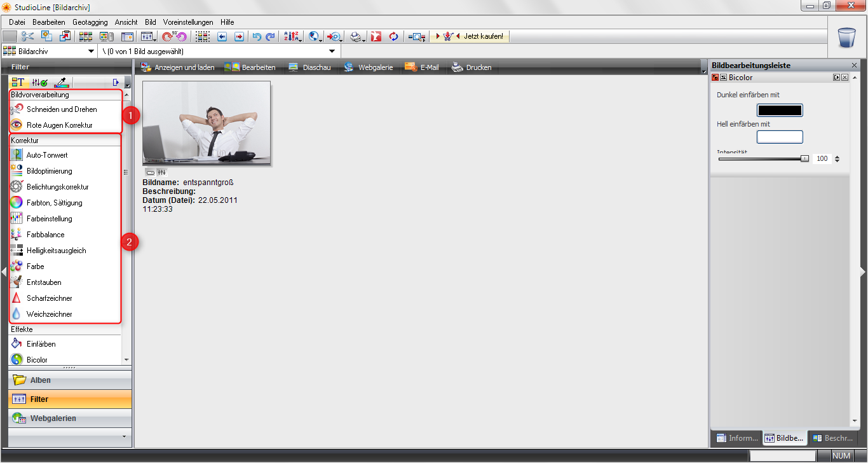868x463 pixels.
Task: Click the printer icon in main toolbar
Action: pos(357,36)
